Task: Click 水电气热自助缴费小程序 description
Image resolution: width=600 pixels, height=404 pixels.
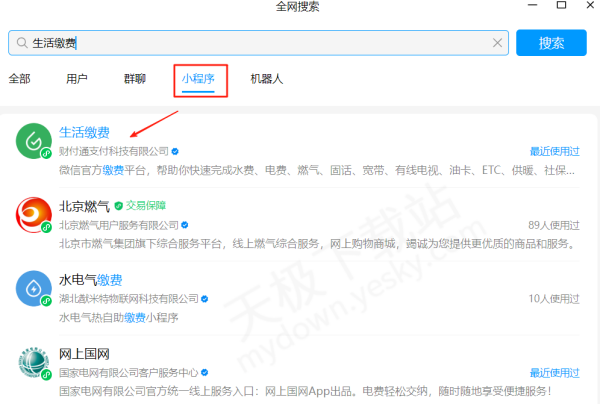Action: pos(119,318)
